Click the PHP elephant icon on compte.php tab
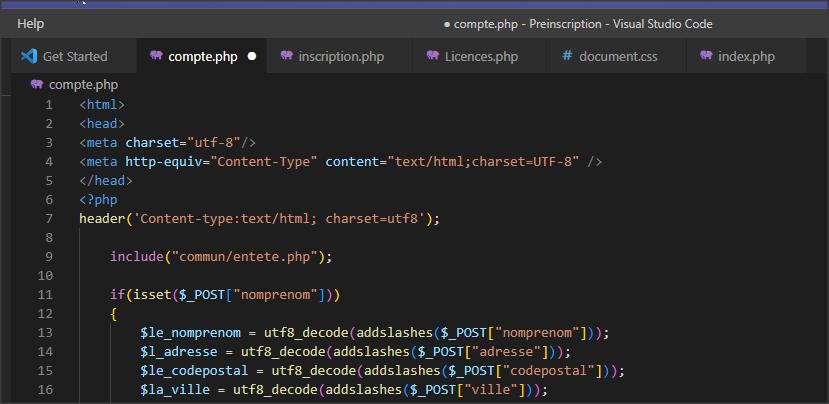 click(156, 56)
